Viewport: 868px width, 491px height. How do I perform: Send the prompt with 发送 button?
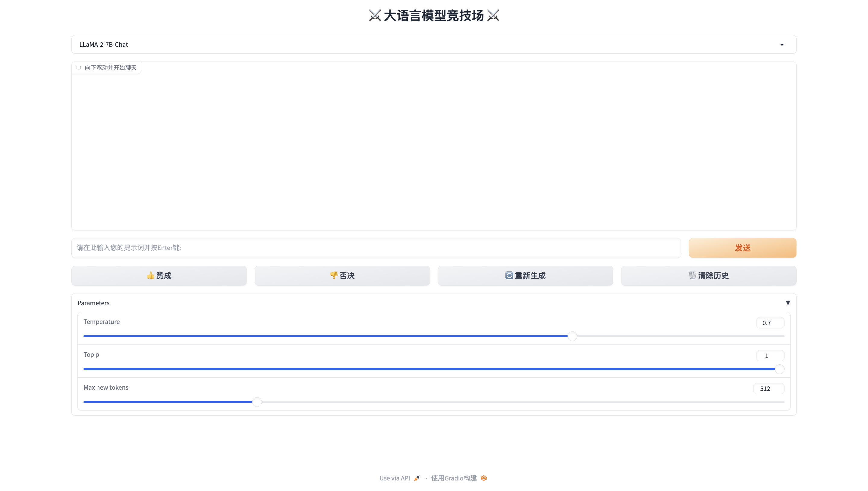(742, 248)
